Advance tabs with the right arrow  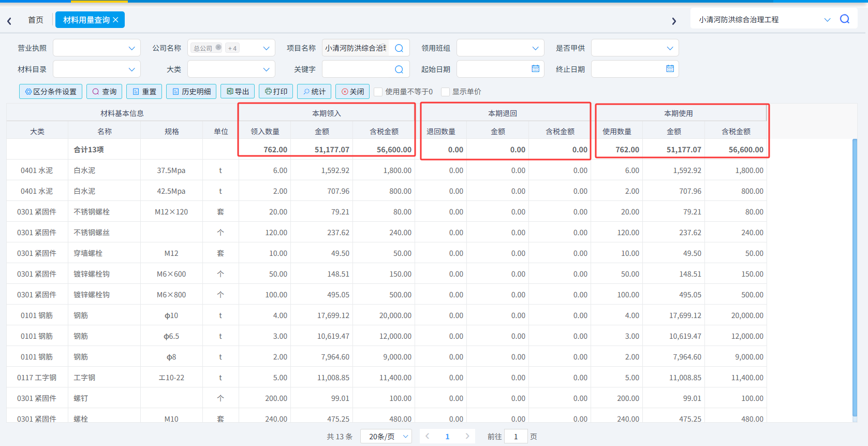point(673,21)
